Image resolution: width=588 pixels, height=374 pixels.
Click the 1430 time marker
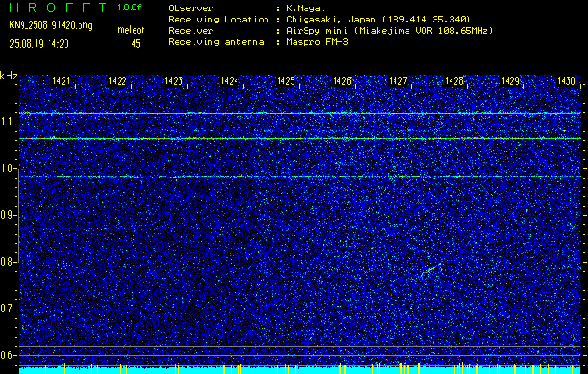pyautogui.click(x=566, y=80)
